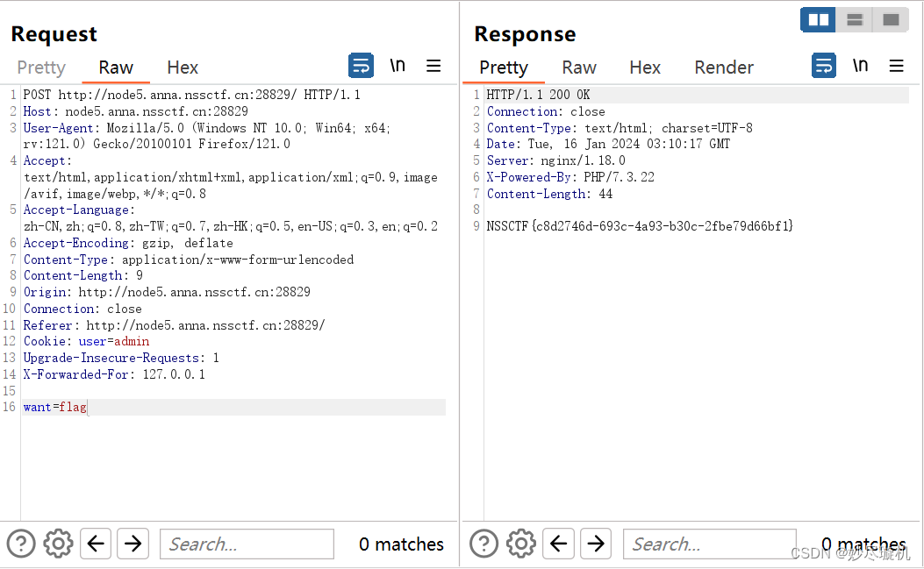Click the Date header in response
Image resolution: width=924 pixels, height=569 pixels.
pos(608,144)
